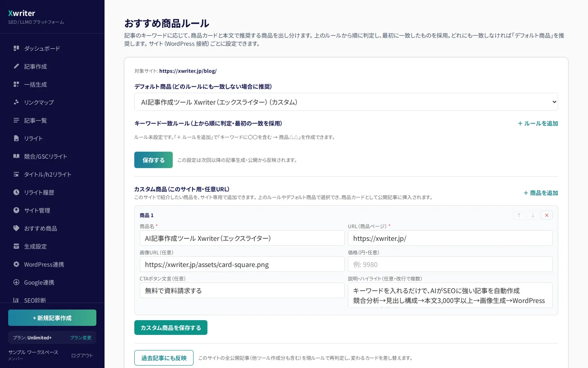Click the Xwriter logo
588x368 pixels.
(x=22, y=13)
